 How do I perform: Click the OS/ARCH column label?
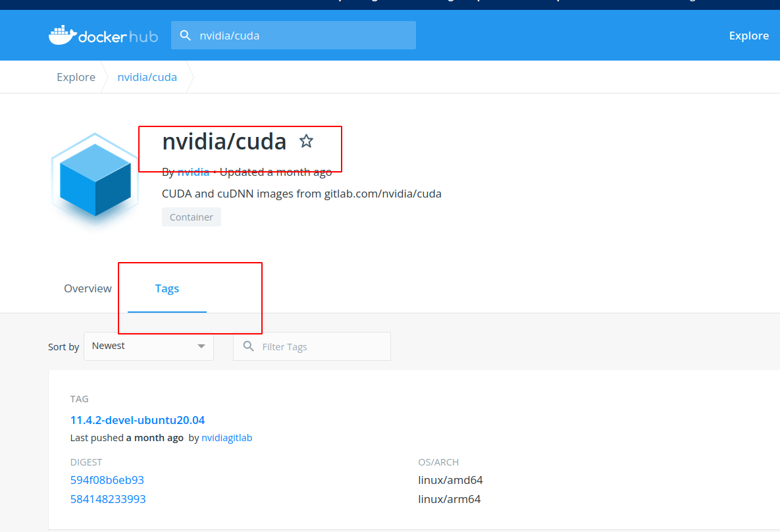[x=438, y=462]
